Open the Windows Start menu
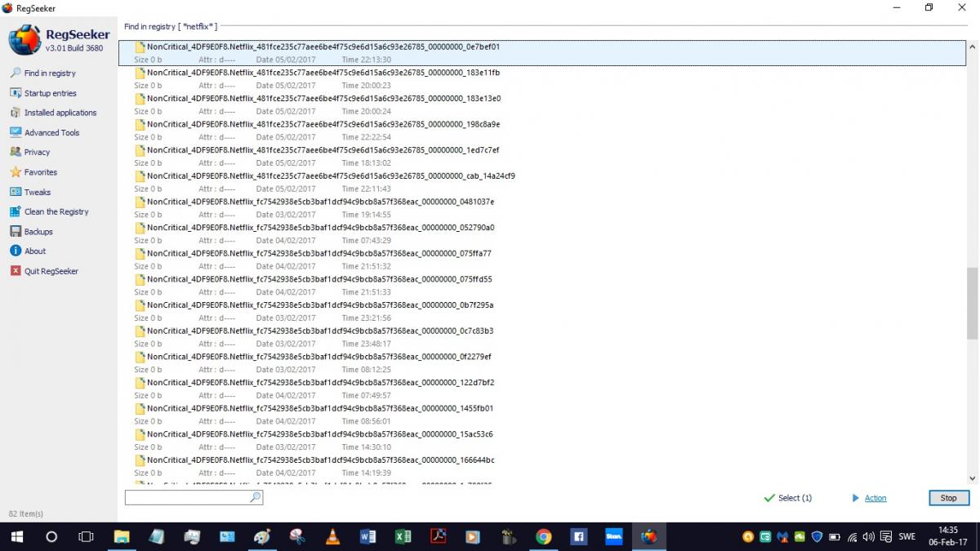This screenshot has height=551, width=980. [x=16, y=537]
